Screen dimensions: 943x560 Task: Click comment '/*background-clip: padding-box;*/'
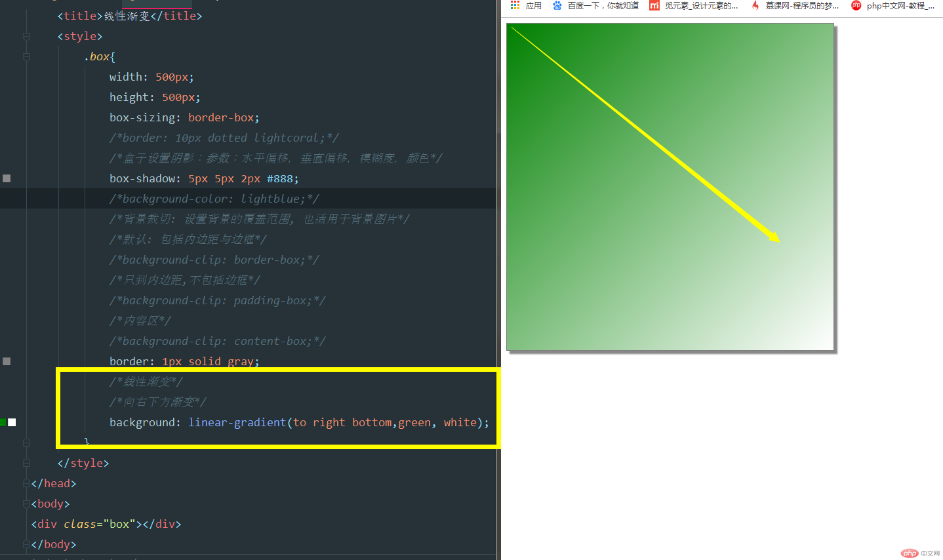pyautogui.click(x=218, y=300)
